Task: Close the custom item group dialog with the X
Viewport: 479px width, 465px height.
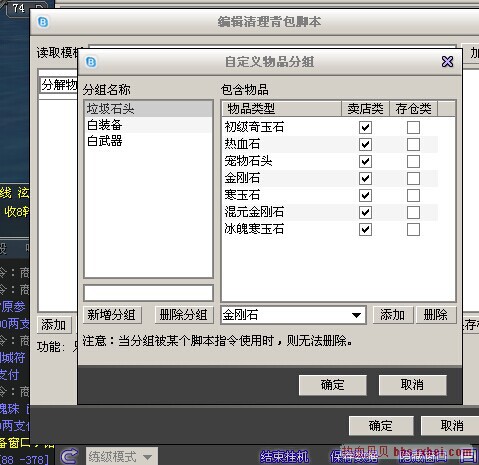Action: [447, 62]
